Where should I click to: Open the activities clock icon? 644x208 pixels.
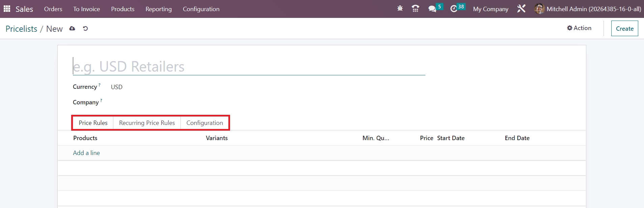454,9
